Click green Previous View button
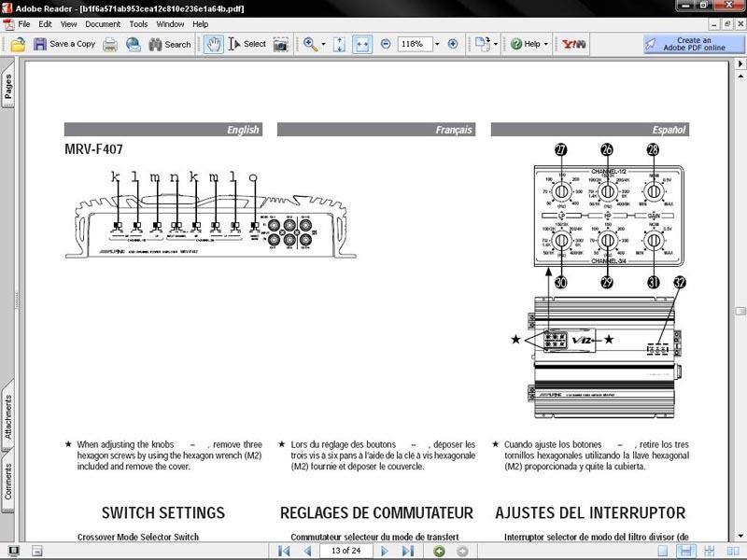This screenshot has width=747, height=560. click(439, 551)
